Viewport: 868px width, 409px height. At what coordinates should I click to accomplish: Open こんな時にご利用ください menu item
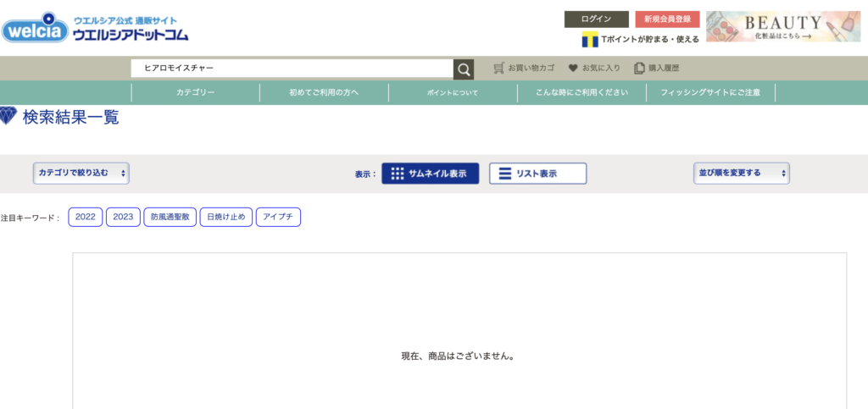pyautogui.click(x=581, y=93)
